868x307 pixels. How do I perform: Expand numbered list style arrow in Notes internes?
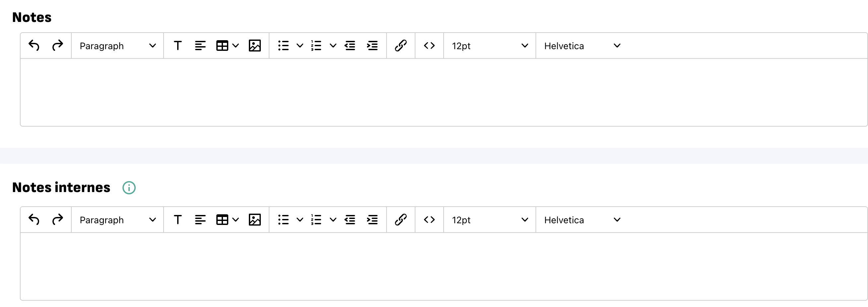(333, 220)
